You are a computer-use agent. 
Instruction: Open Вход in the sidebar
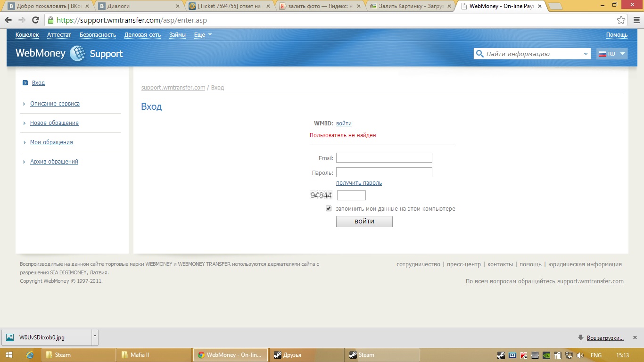[x=38, y=83]
